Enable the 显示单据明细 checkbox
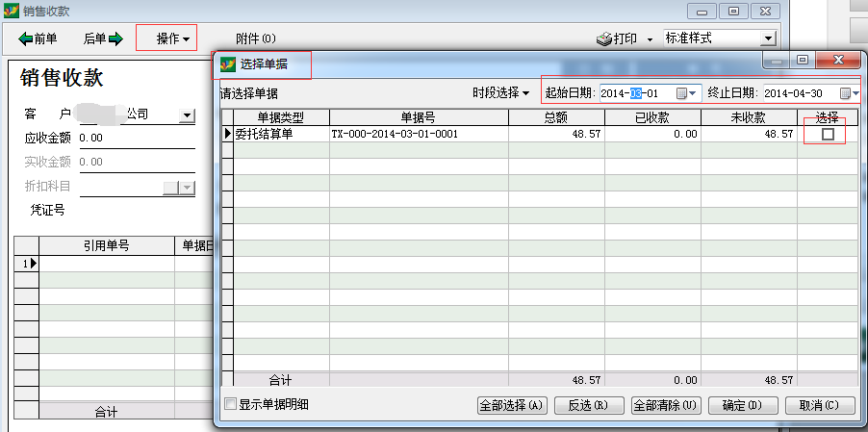868x432 pixels. (230, 404)
